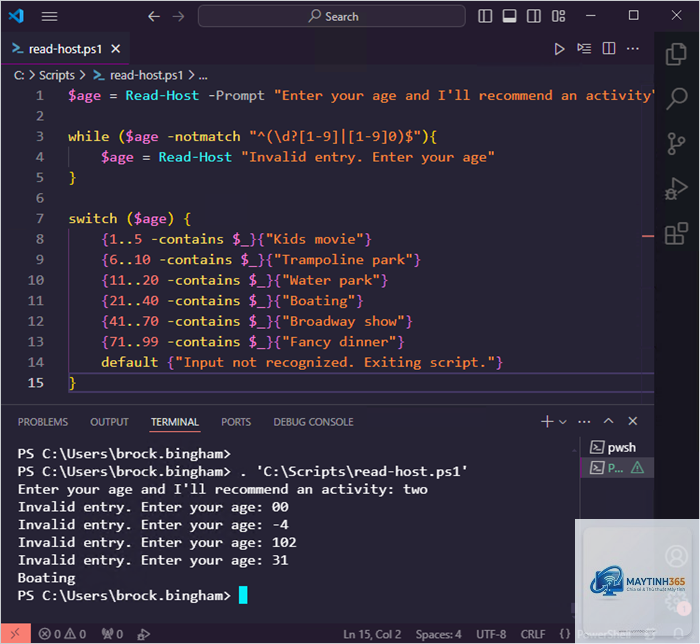700x644 pixels.
Task: Split the editor right
Action: tap(608, 48)
